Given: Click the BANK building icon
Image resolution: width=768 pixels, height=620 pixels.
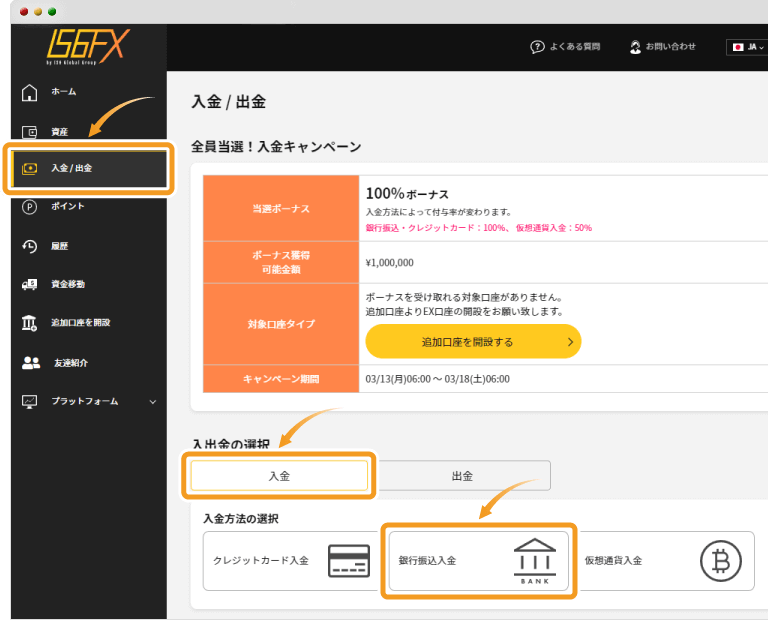Looking at the screenshot, I should (535, 561).
